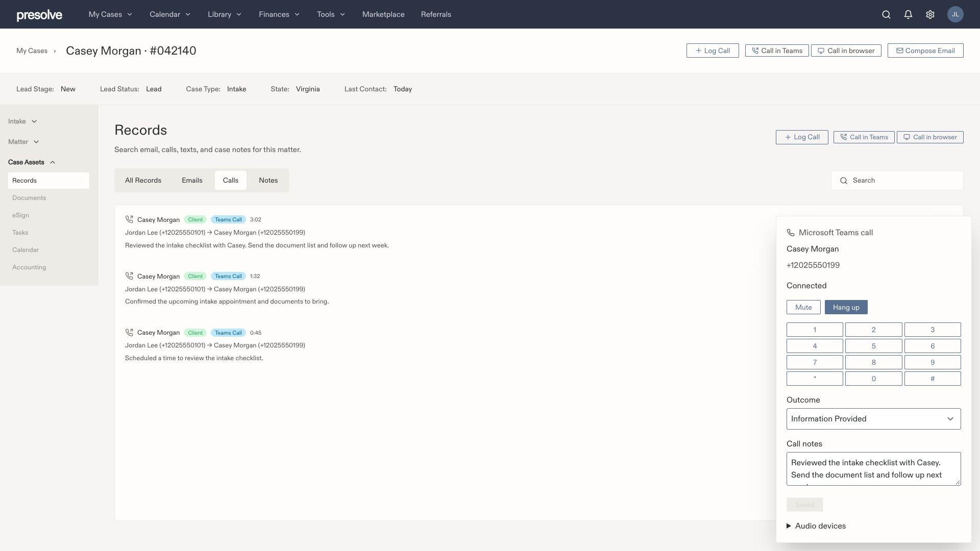Click Call in Teams in the page header
Screen dimensions: 980x551
click(777, 51)
